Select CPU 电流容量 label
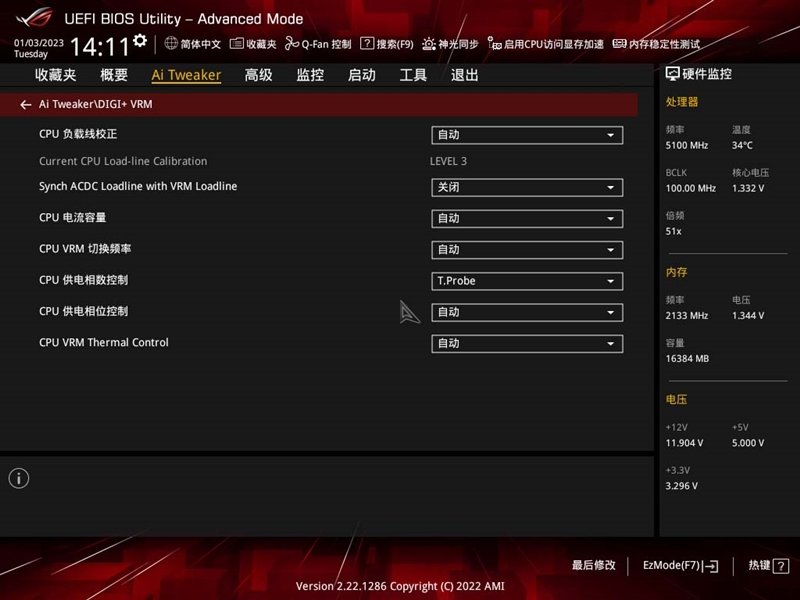This screenshot has height=600, width=800. (72, 218)
